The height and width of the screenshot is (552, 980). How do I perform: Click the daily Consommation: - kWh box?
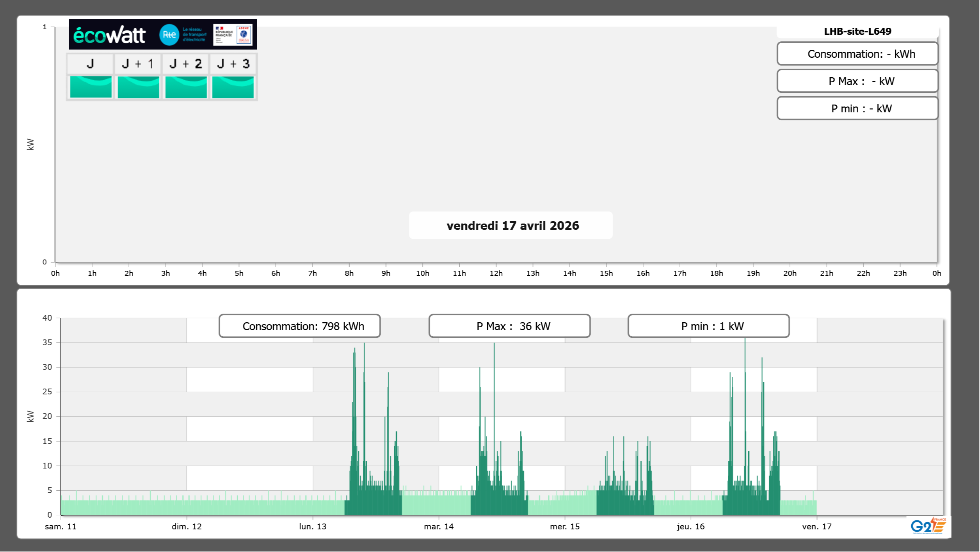[857, 54]
